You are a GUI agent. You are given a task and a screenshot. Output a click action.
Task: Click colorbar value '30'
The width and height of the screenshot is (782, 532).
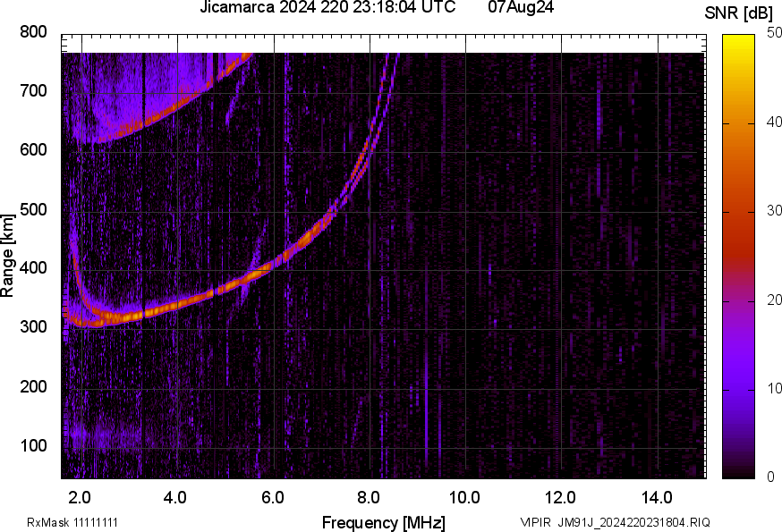click(774, 210)
